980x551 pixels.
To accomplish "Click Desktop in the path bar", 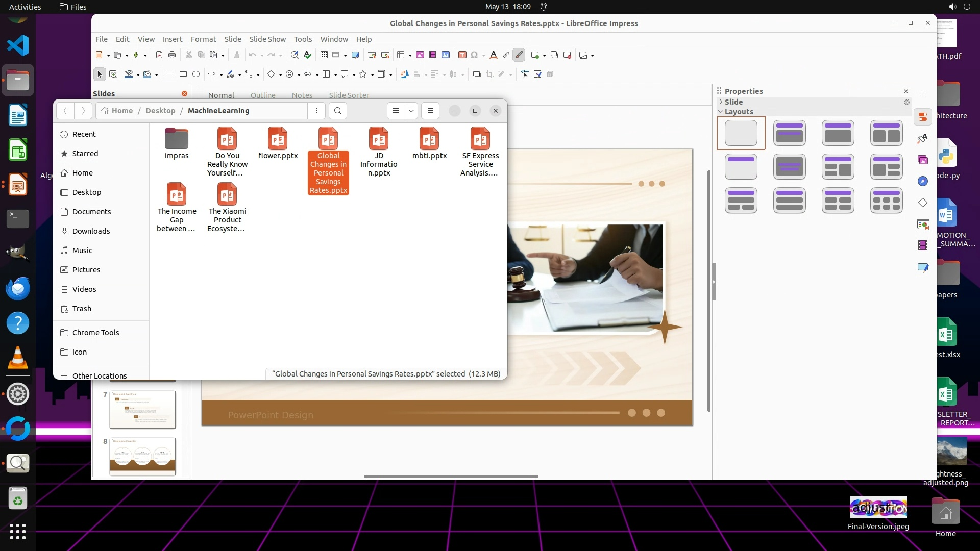I will pyautogui.click(x=160, y=111).
